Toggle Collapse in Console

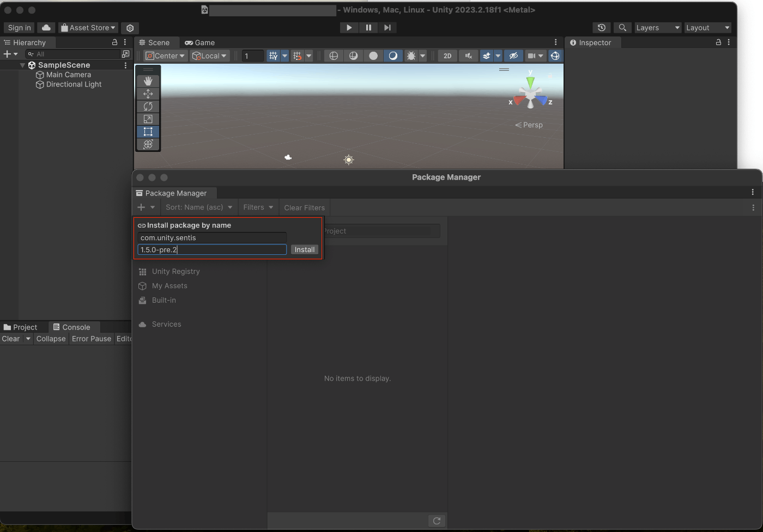click(51, 339)
